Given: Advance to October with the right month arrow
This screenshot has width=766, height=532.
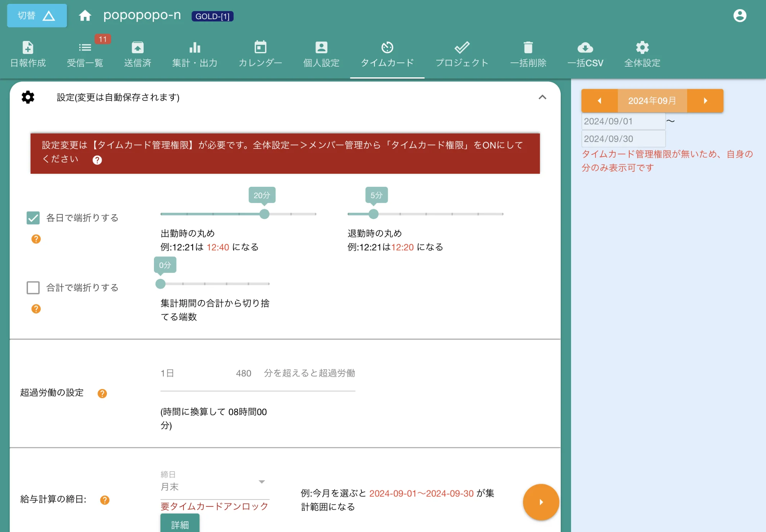Looking at the screenshot, I should (705, 100).
